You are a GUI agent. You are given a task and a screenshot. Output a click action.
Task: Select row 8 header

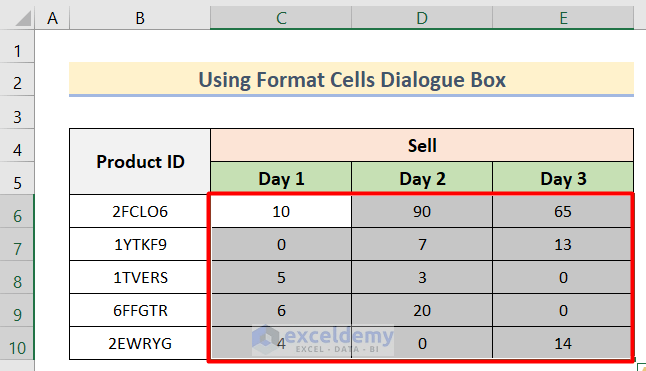[17, 277]
